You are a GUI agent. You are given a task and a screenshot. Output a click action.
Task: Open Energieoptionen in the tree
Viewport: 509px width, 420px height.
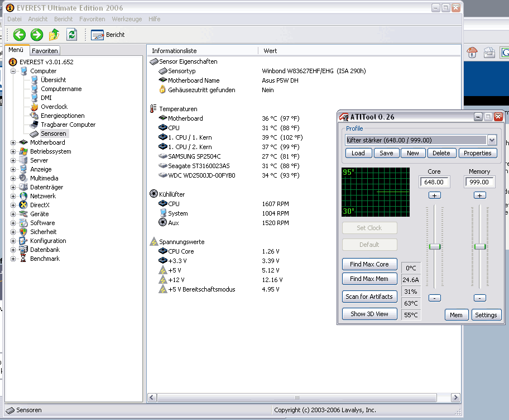[x=63, y=116]
